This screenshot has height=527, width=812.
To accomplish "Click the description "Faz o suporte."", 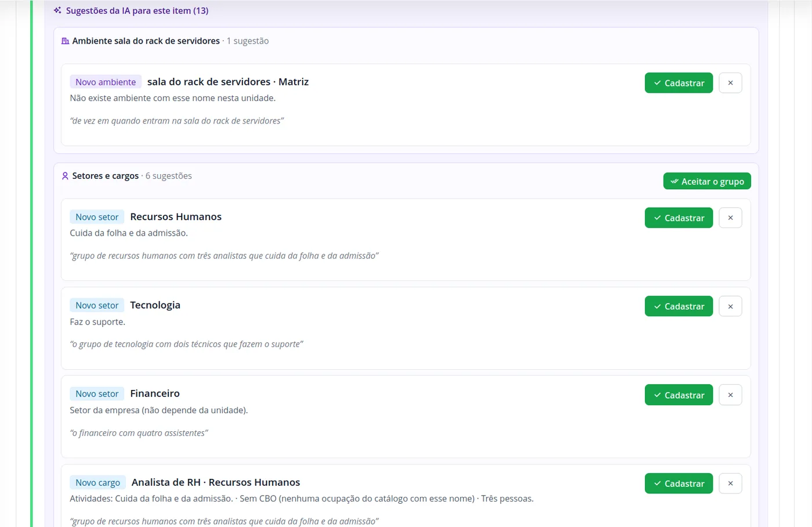I will [97, 322].
